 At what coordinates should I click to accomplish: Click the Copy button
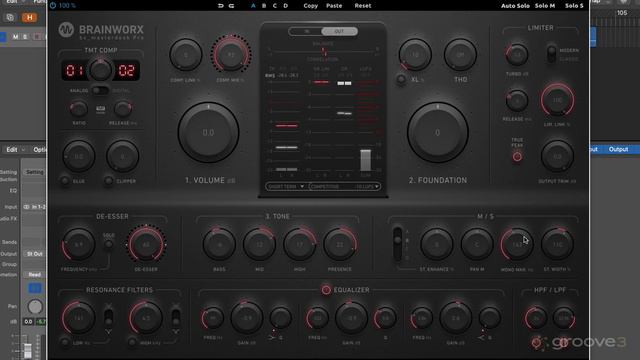point(311,6)
